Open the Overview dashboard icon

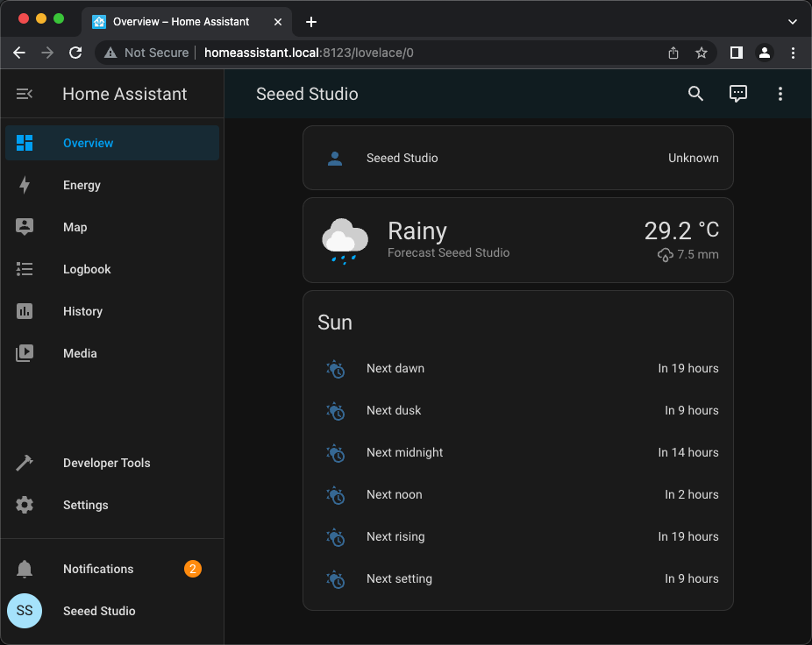(x=25, y=143)
